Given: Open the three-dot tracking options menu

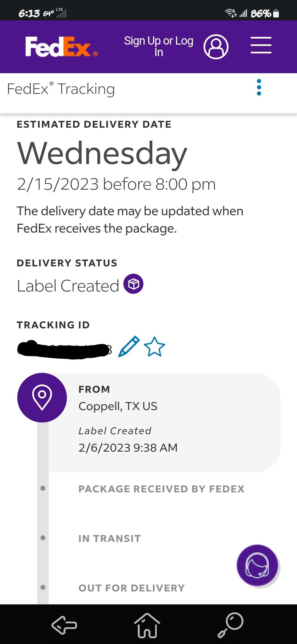Looking at the screenshot, I should pos(259,87).
